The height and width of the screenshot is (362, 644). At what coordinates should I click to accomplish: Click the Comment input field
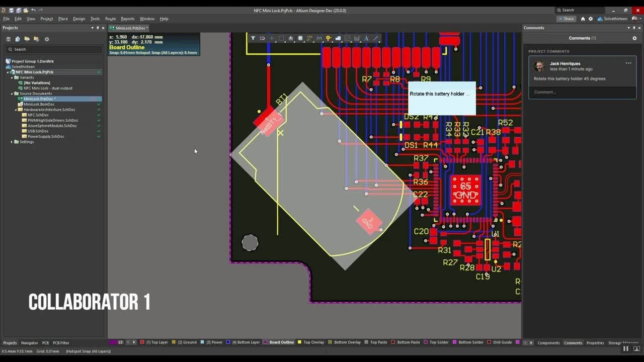tap(582, 92)
